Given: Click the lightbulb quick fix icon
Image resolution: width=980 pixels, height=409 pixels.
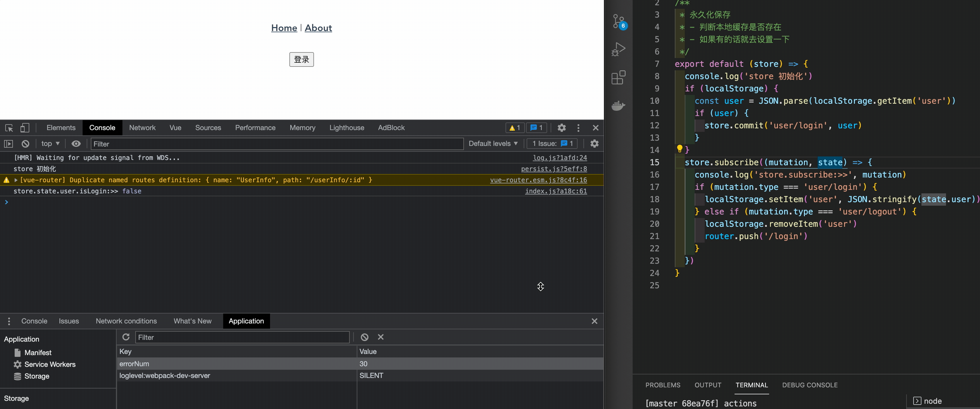Looking at the screenshot, I should (x=679, y=149).
